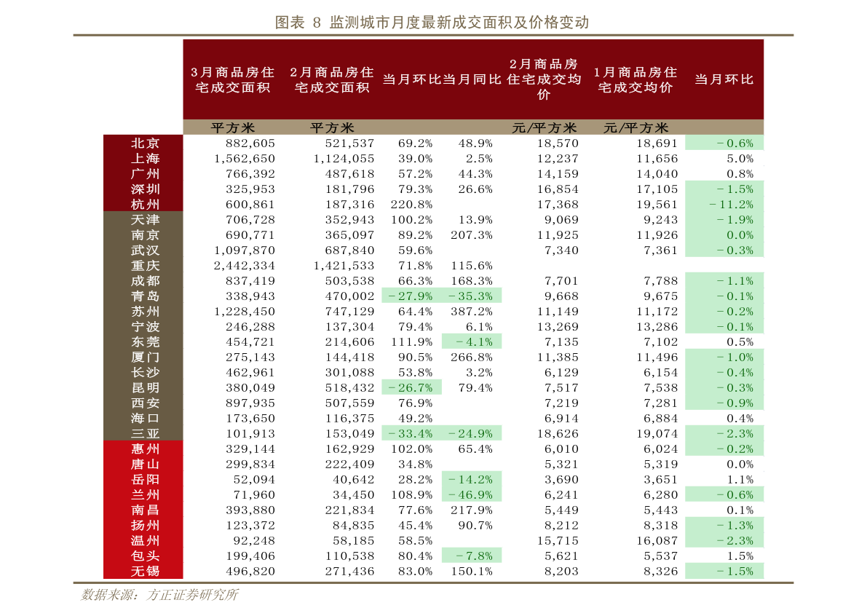The width and height of the screenshot is (867, 616).
Task: Select 苏州 year-on-year value 387.2%
Action: click(471, 312)
